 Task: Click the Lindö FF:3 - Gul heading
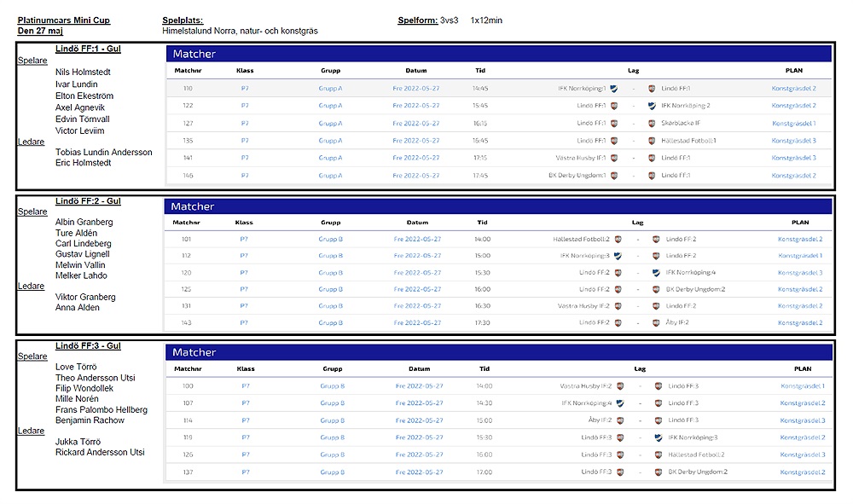pyautogui.click(x=88, y=345)
